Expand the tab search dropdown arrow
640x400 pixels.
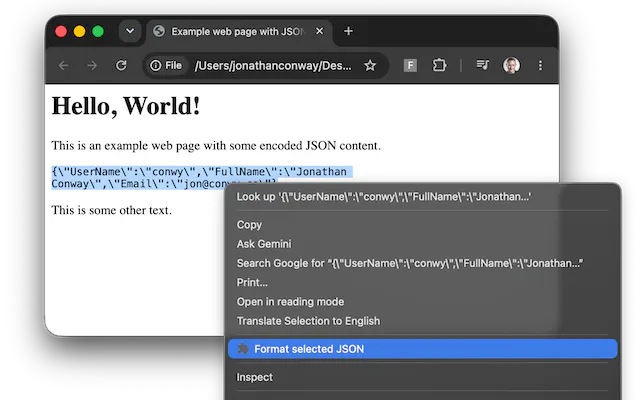(x=130, y=31)
